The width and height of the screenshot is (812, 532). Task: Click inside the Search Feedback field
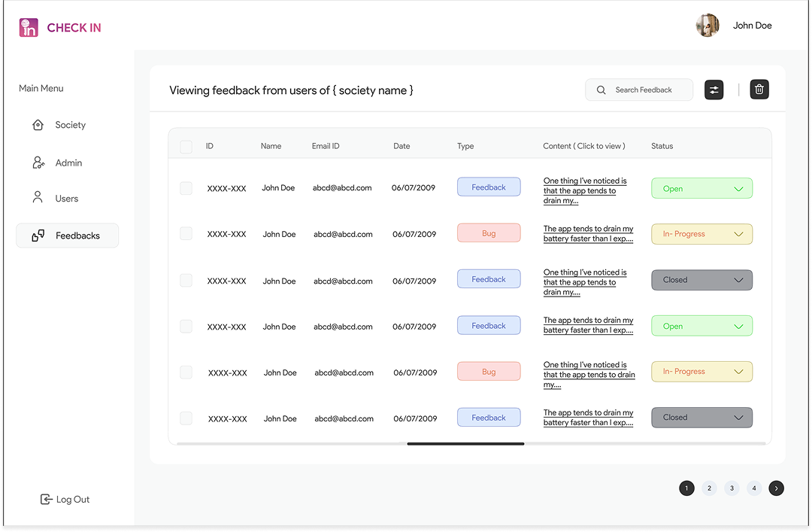(x=639, y=90)
